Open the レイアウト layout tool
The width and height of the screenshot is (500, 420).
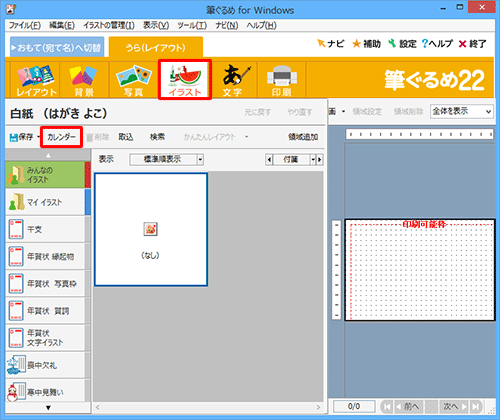point(36,80)
